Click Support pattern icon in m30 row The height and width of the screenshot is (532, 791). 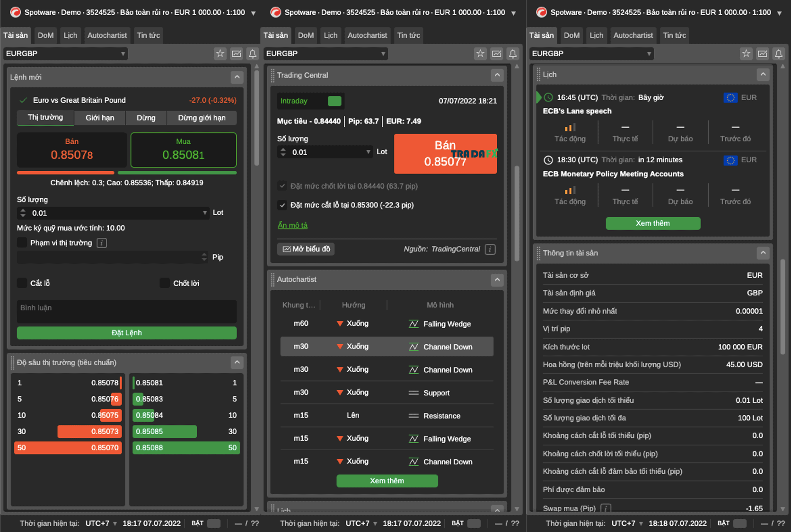pyautogui.click(x=413, y=393)
